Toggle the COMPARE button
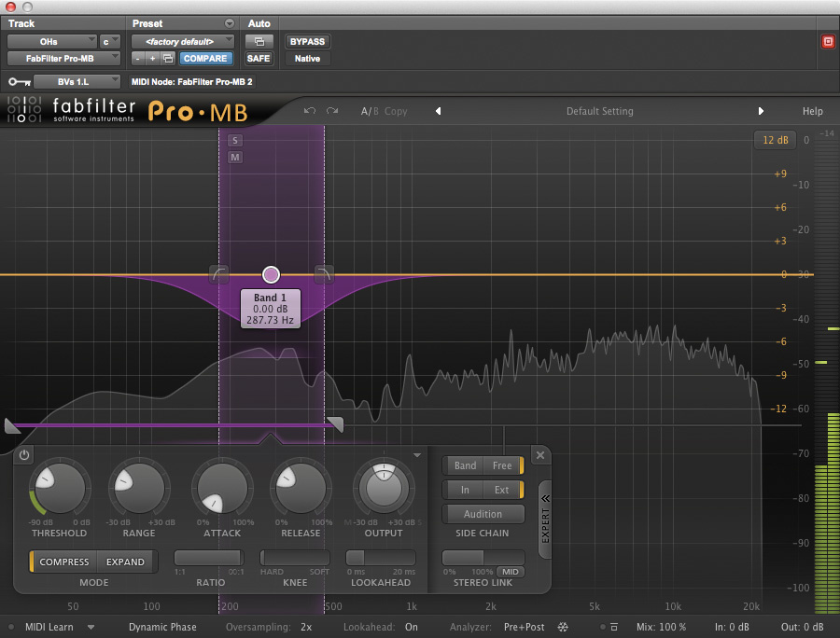This screenshot has height=638, width=840. click(x=205, y=59)
